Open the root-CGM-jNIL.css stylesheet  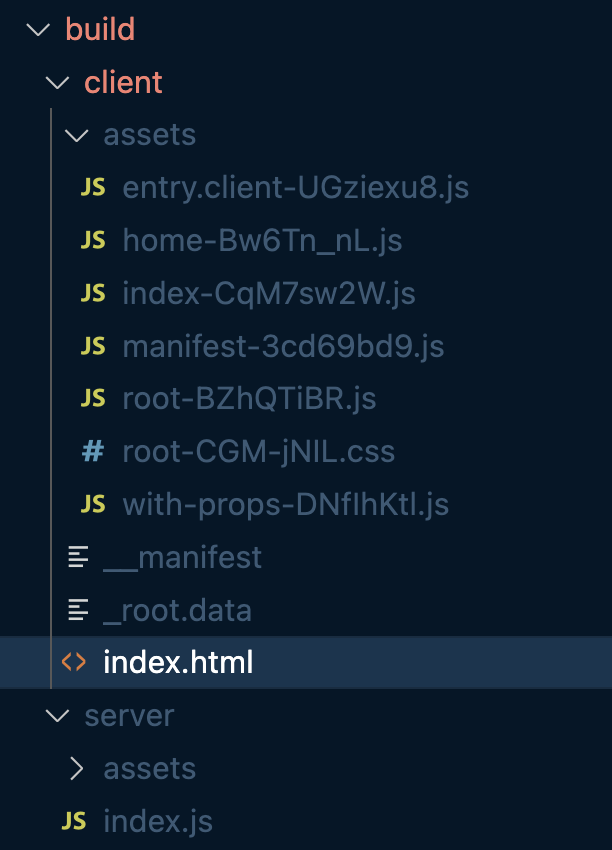click(x=260, y=451)
